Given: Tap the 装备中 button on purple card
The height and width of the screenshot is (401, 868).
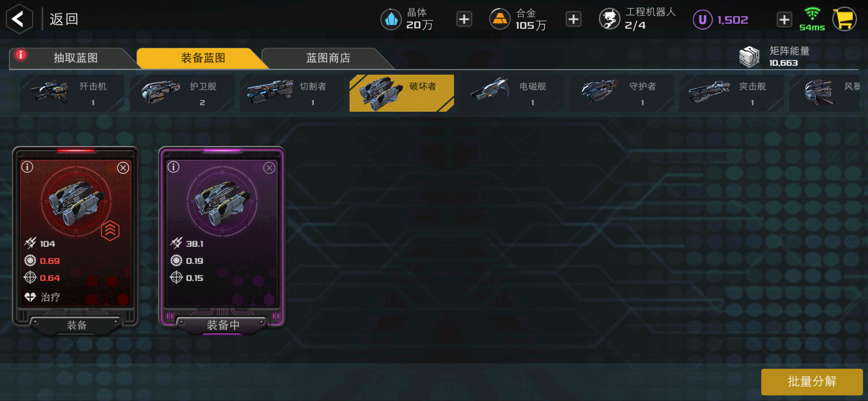Looking at the screenshot, I should pos(223,325).
